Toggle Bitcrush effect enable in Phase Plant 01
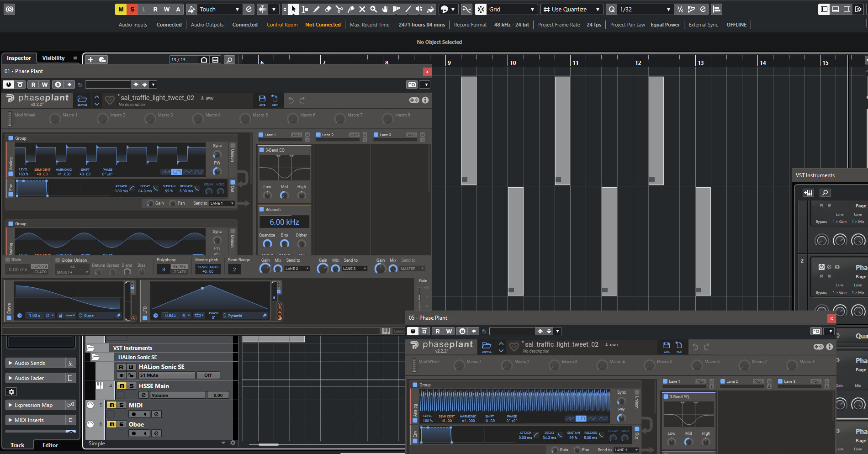Viewport: 868px width, 454px height. pos(262,209)
